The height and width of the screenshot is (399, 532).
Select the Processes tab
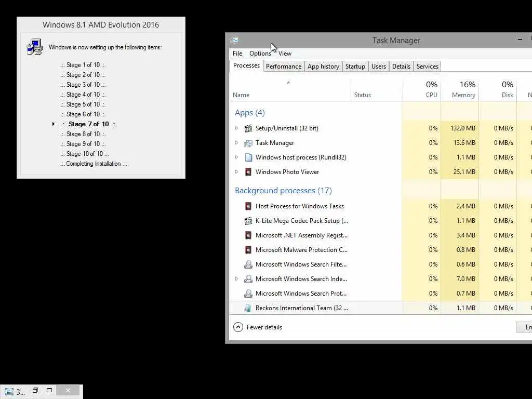pos(246,65)
